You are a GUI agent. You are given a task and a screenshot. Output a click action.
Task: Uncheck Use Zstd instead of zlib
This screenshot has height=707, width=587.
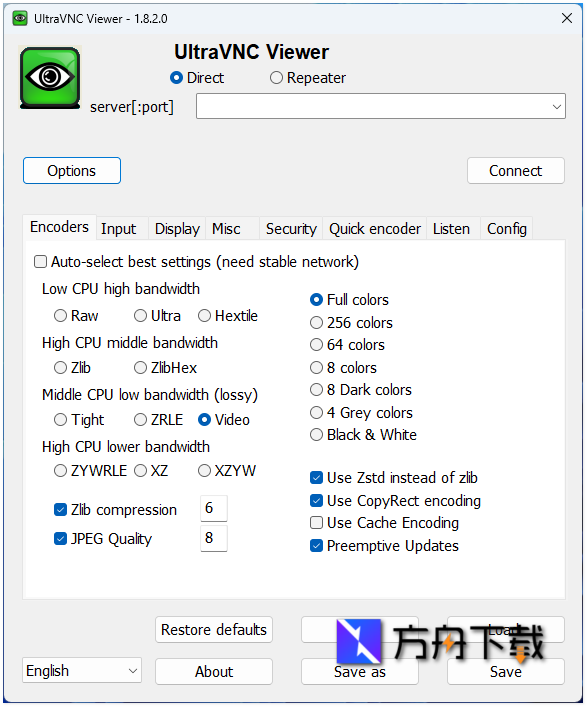pos(316,477)
